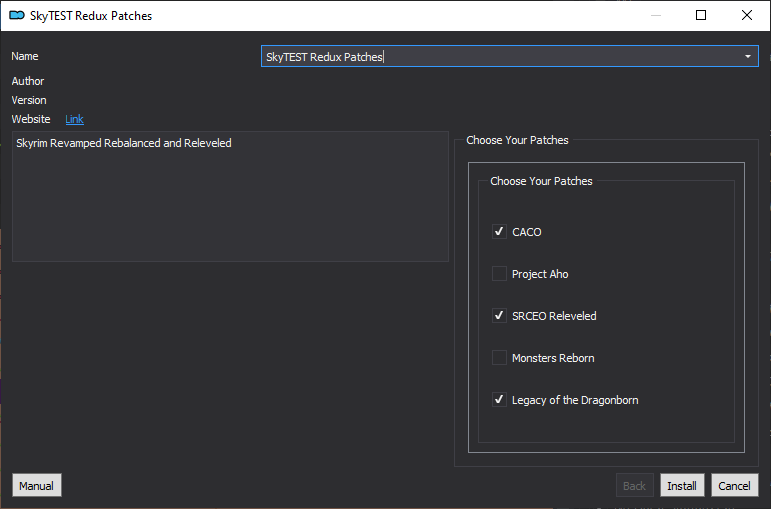The image size is (771, 509).
Task: Enable the Project Aho patch checkbox
Action: point(499,273)
